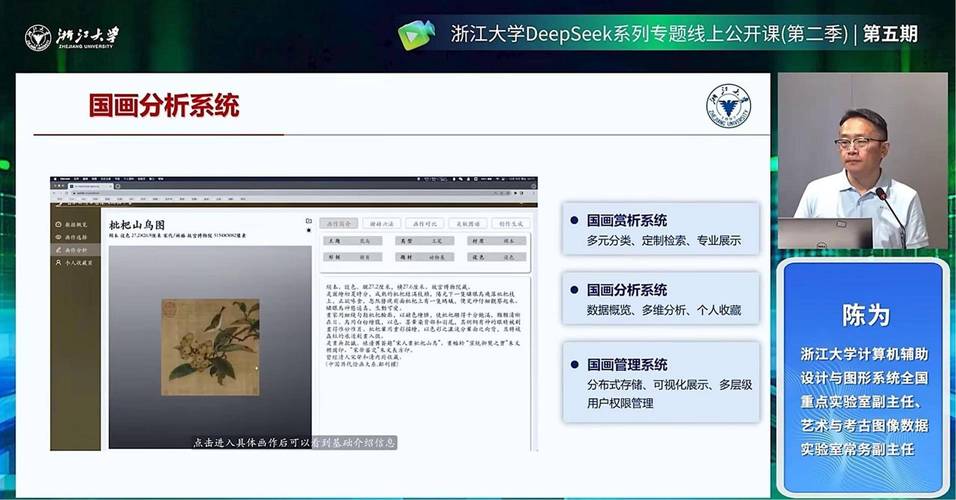Open 个人收藏夹 in the sidebar
This screenshot has height=500, width=956.
[74, 263]
